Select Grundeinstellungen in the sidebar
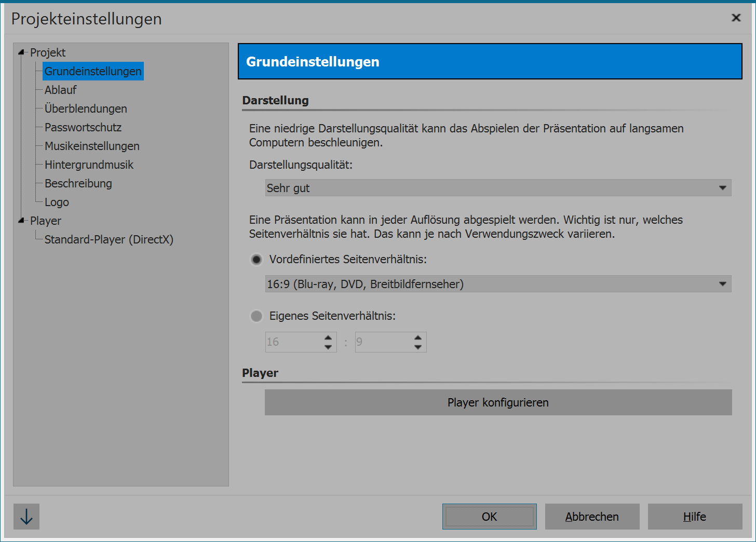 (x=92, y=71)
